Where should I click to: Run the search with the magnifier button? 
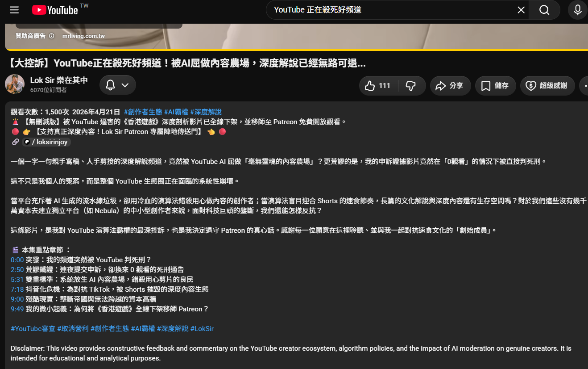[x=544, y=10]
